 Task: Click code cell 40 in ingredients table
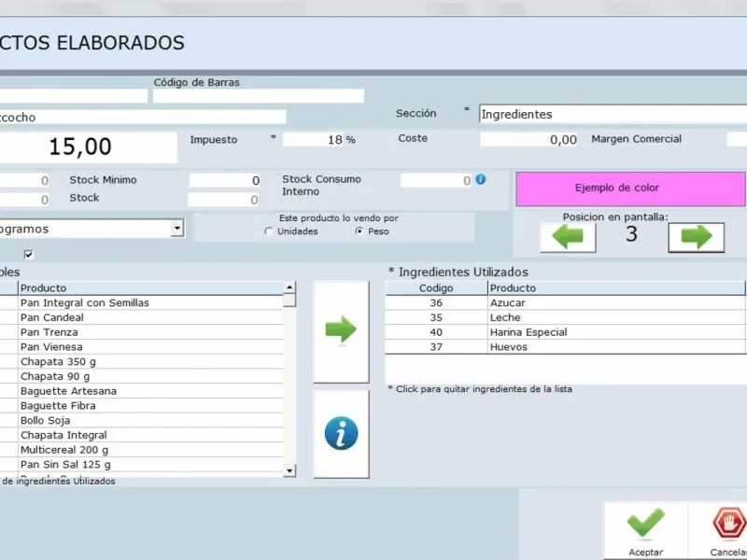436,332
